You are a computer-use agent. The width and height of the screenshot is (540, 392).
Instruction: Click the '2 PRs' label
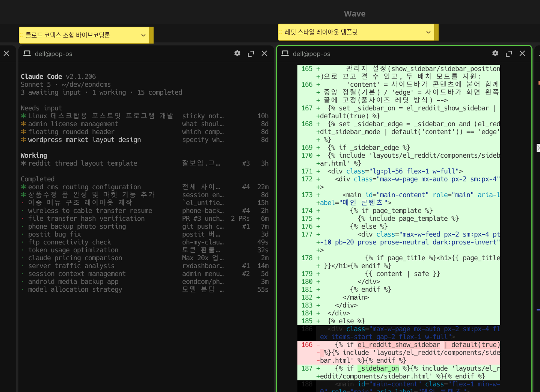click(240, 219)
